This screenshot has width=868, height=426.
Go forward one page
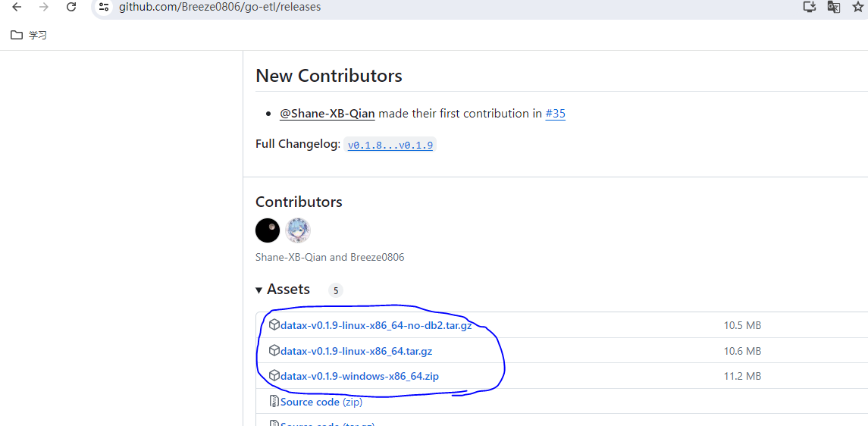tap(44, 7)
